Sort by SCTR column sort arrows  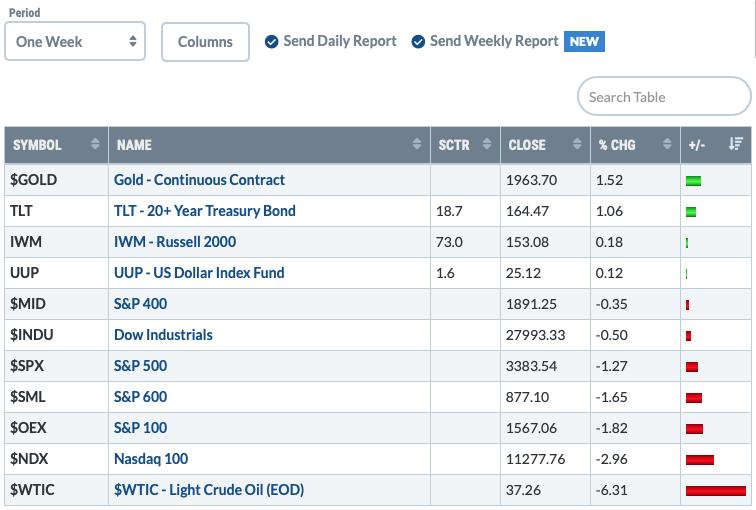tap(487, 144)
